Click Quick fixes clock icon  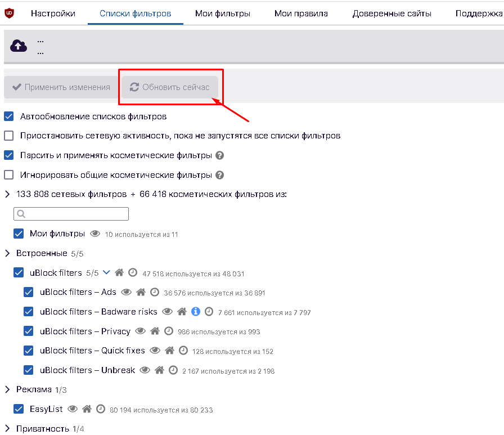pyautogui.click(x=183, y=350)
